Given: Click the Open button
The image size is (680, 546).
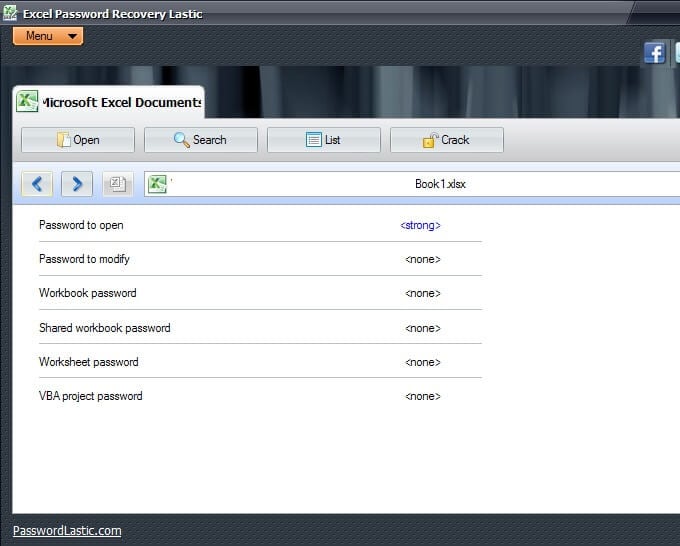Looking at the screenshot, I should point(78,140).
